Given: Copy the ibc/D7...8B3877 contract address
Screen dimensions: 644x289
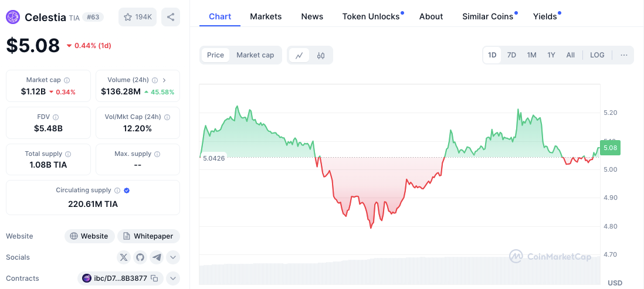Looking at the screenshot, I should (154, 278).
